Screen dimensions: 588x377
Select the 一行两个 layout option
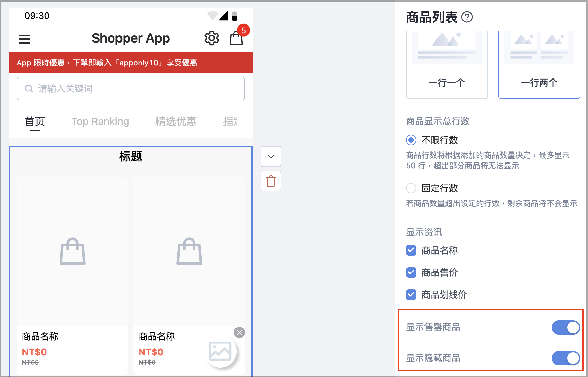[x=539, y=64]
